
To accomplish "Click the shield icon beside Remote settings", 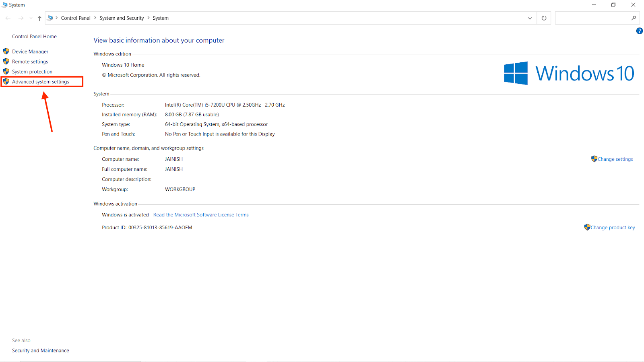I will tap(6, 61).
